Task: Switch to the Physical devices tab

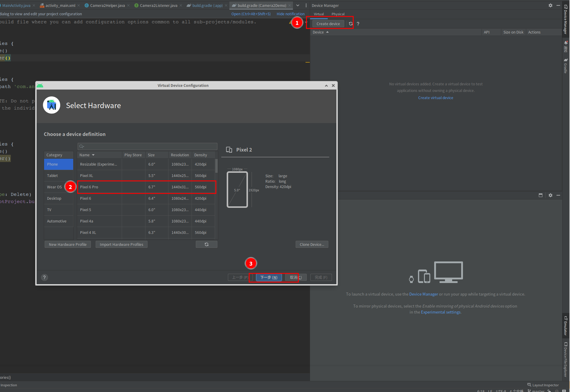Action: click(x=338, y=14)
